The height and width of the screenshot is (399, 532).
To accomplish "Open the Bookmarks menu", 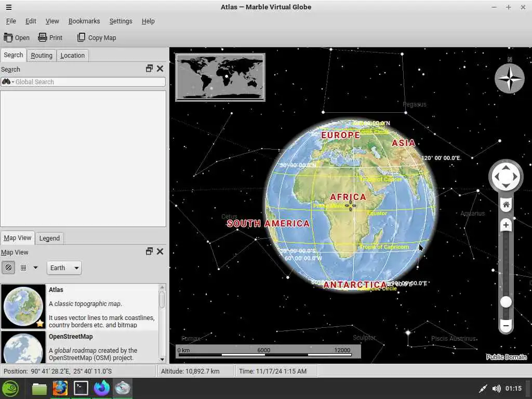I will coord(84,21).
